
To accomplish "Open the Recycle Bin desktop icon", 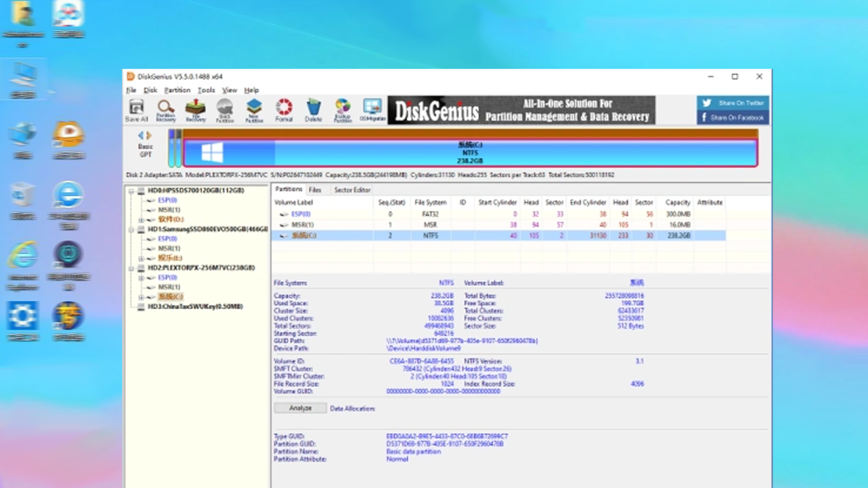I will tap(23, 202).
